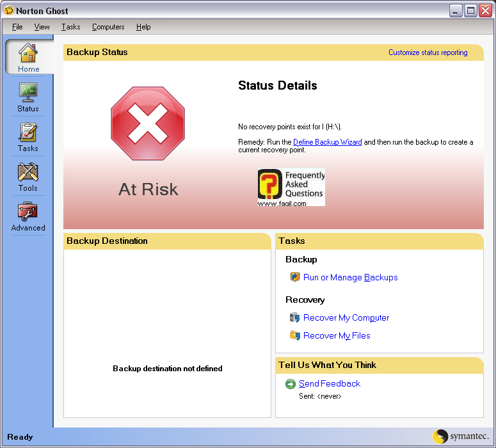Open the View menu

42,27
